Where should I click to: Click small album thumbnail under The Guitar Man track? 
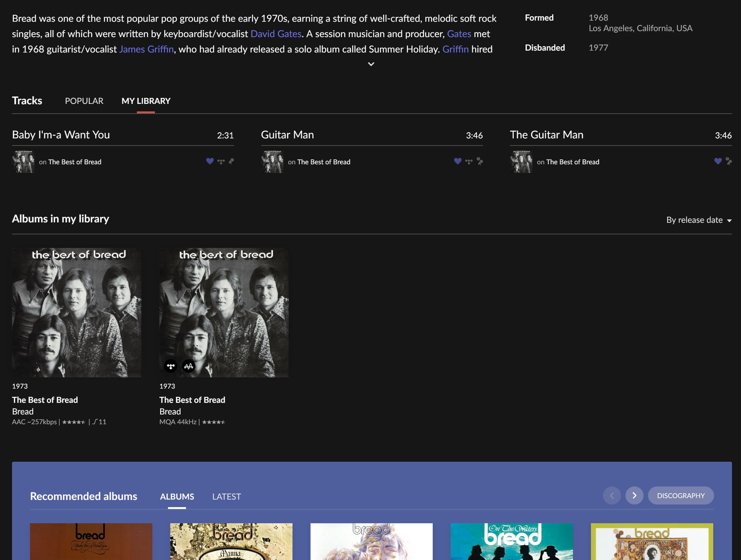[521, 161]
